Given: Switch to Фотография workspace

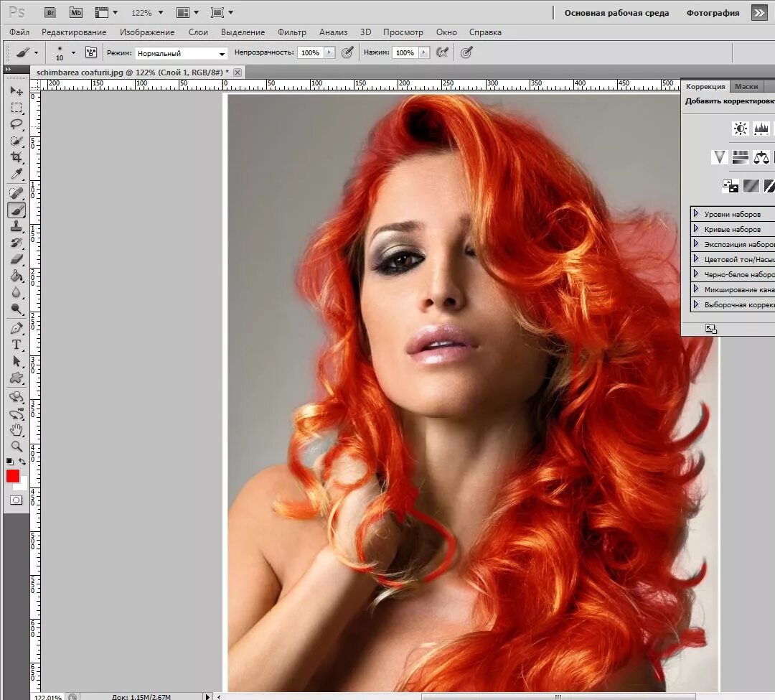Looking at the screenshot, I should (x=713, y=14).
